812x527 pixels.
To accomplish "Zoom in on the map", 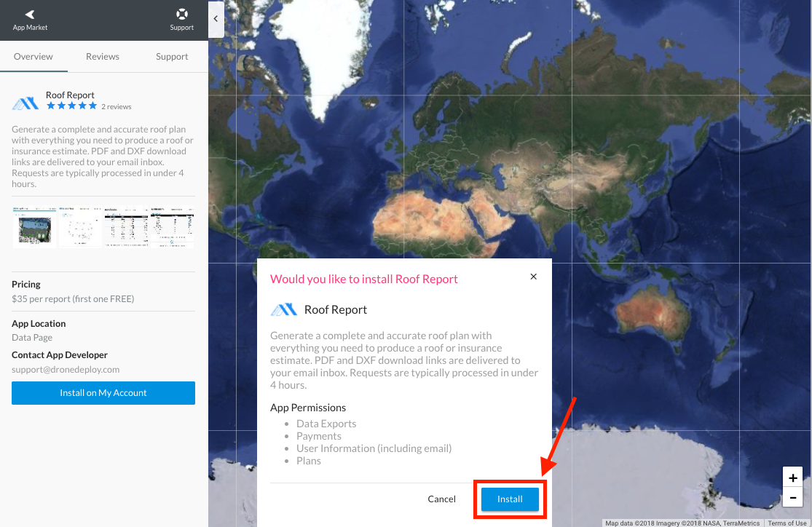I will (x=793, y=478).
